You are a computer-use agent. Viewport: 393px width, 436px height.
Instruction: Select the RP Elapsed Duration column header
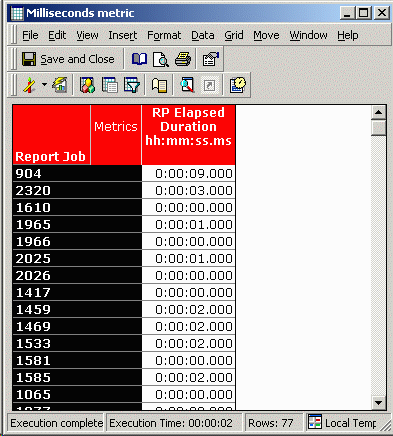click(189, 135)
